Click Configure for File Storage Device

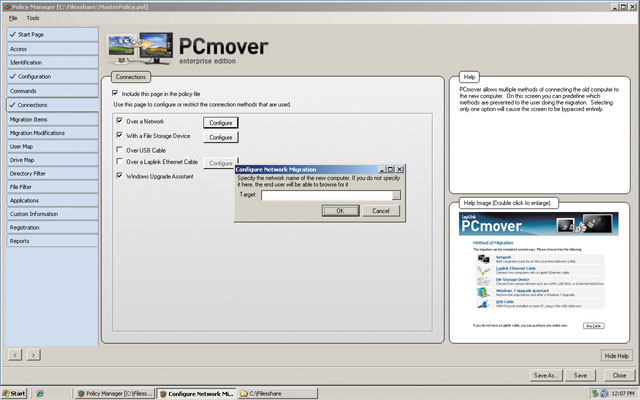(221, 138)
